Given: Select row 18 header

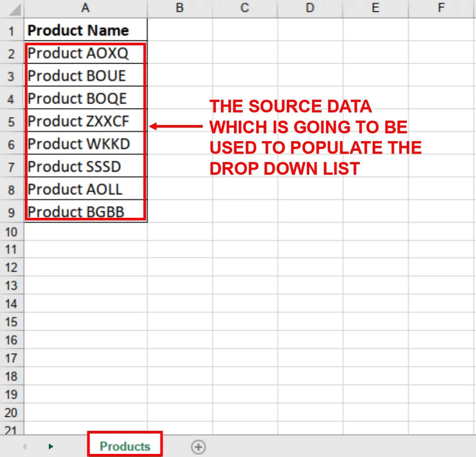Looking at the screenshot, I should click(x=11, y=376).
